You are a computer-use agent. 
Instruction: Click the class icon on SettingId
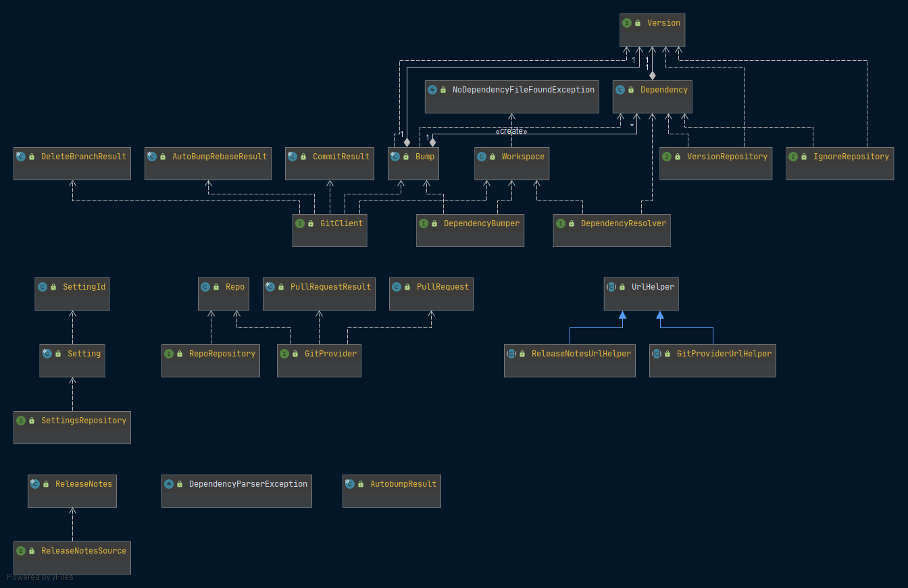[43, 287]
